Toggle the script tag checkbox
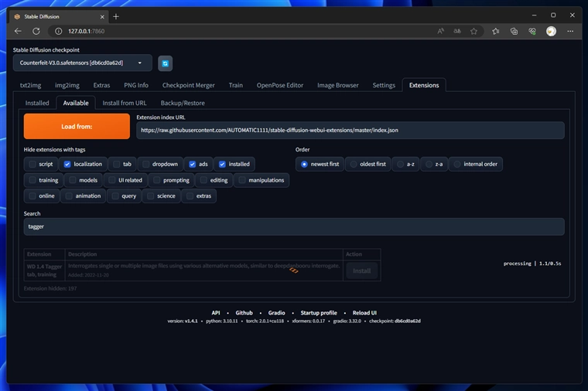588x391 pixels. click(32, 164)
